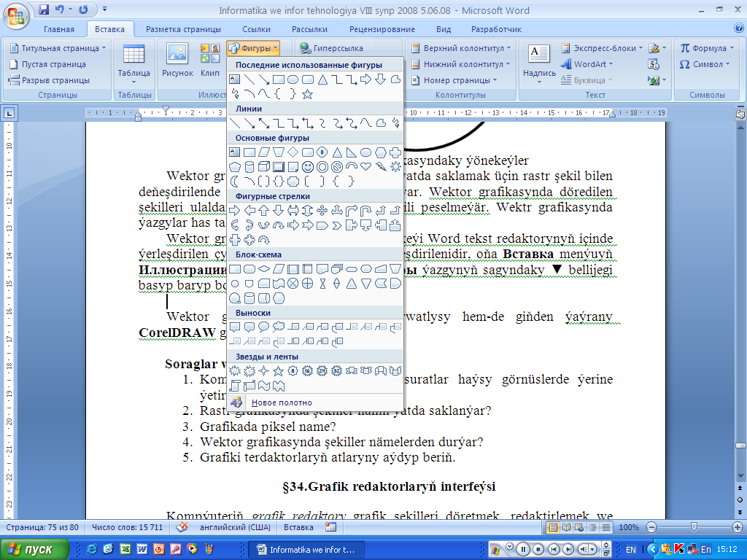This screenshot has height=560, width=747.
Task: Choose the Cube shape in Основные фигуры
Action: click(264, 167)
